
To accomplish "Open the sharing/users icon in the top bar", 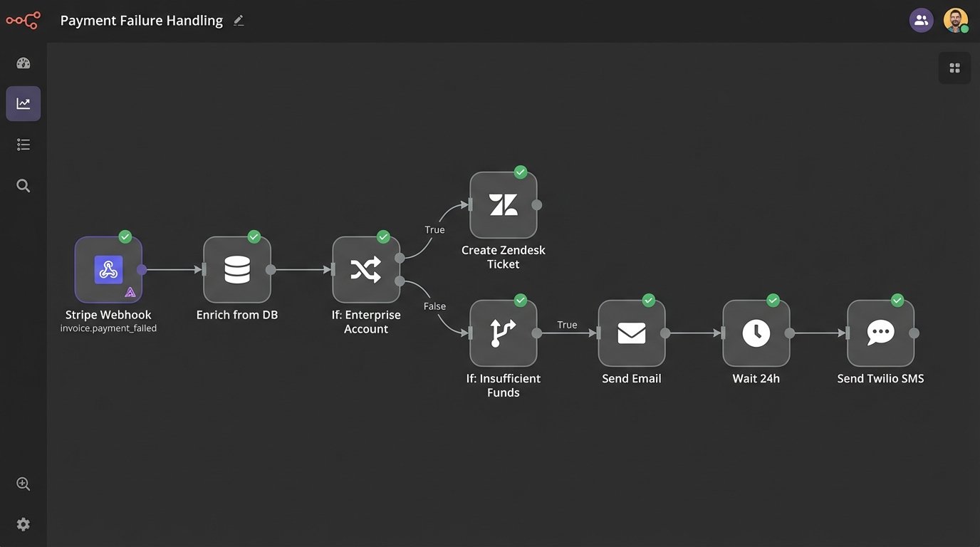I will pyautogui.click(x=921, y=19).
